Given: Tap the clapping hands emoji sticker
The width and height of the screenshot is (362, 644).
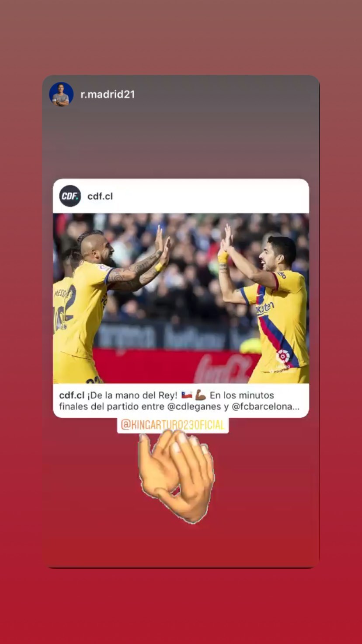Looking at the screenshot, I should [x=177, y=476].
